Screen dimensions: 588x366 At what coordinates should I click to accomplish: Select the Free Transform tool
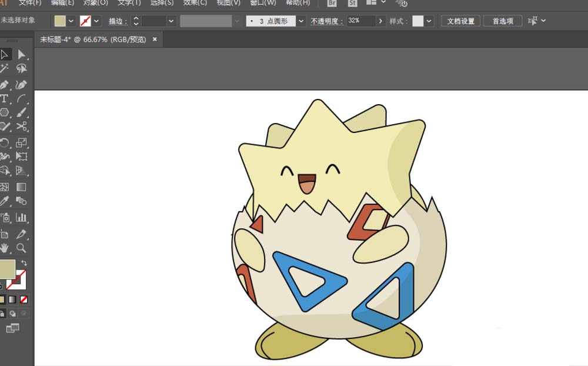21,156
